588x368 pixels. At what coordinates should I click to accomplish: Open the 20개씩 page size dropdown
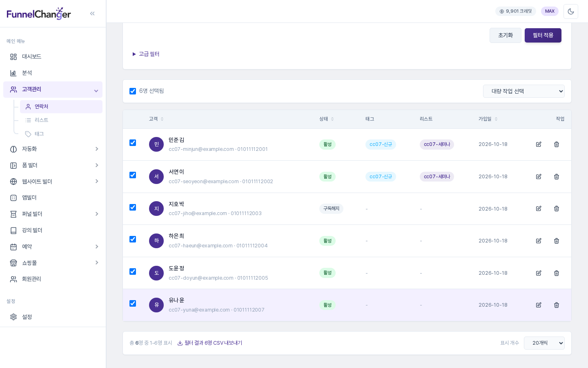(544, 343)
